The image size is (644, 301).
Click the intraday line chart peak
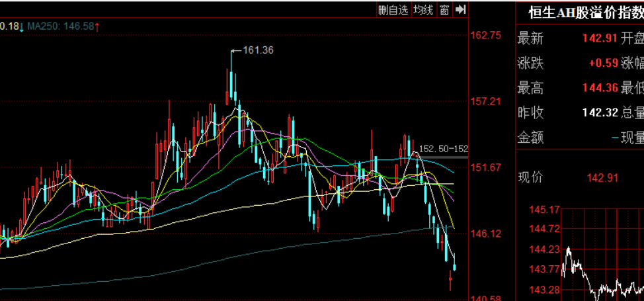coord(569,249)
